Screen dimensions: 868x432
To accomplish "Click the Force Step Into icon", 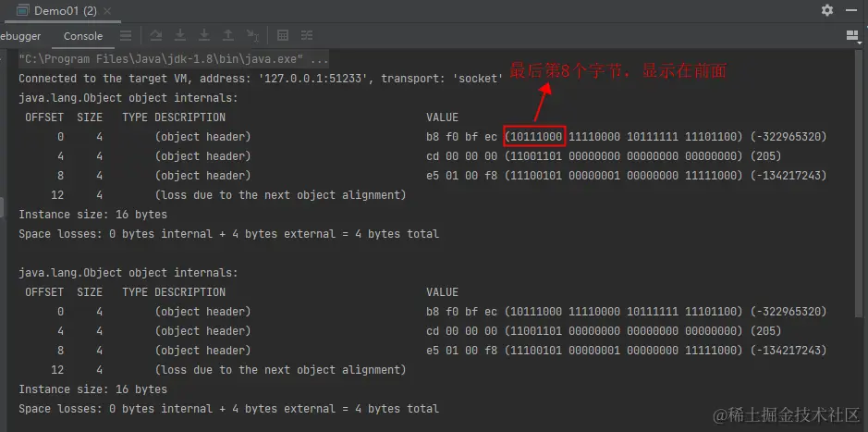I will 204,36.
